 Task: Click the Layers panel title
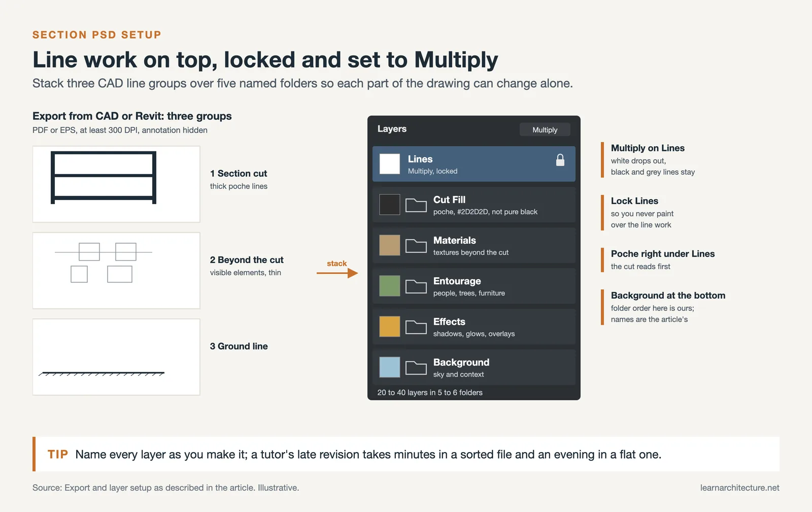point(392,129)
